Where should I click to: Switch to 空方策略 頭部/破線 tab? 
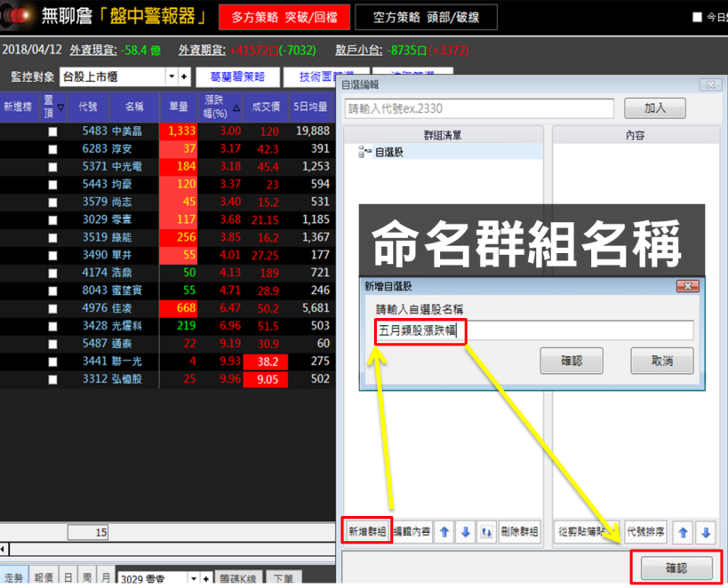pyautogui.click(x=426, y=17)
